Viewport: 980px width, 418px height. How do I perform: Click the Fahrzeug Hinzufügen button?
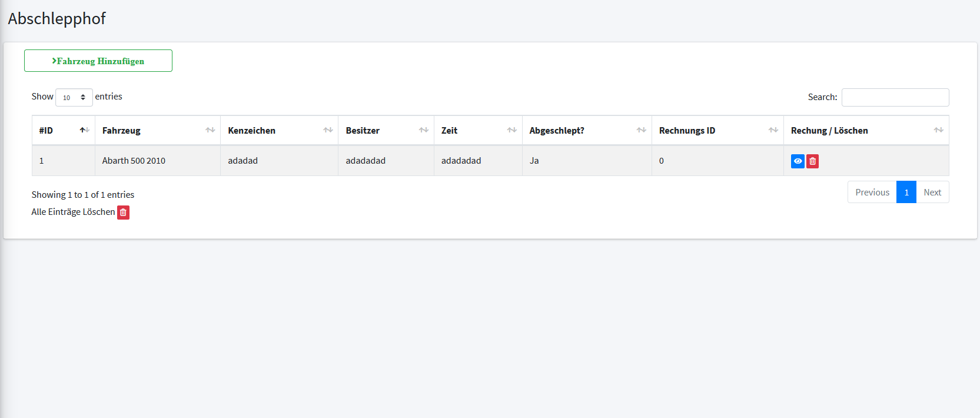98,61
